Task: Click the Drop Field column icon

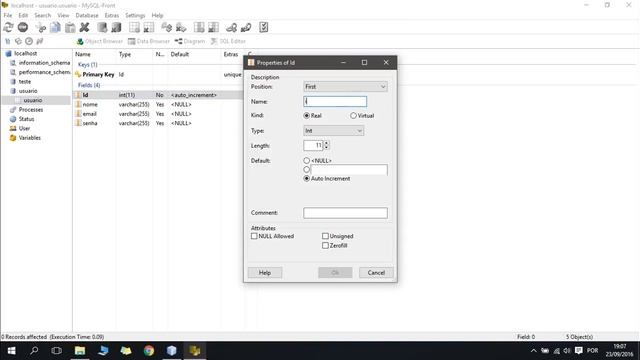Action: click(213, 27)
